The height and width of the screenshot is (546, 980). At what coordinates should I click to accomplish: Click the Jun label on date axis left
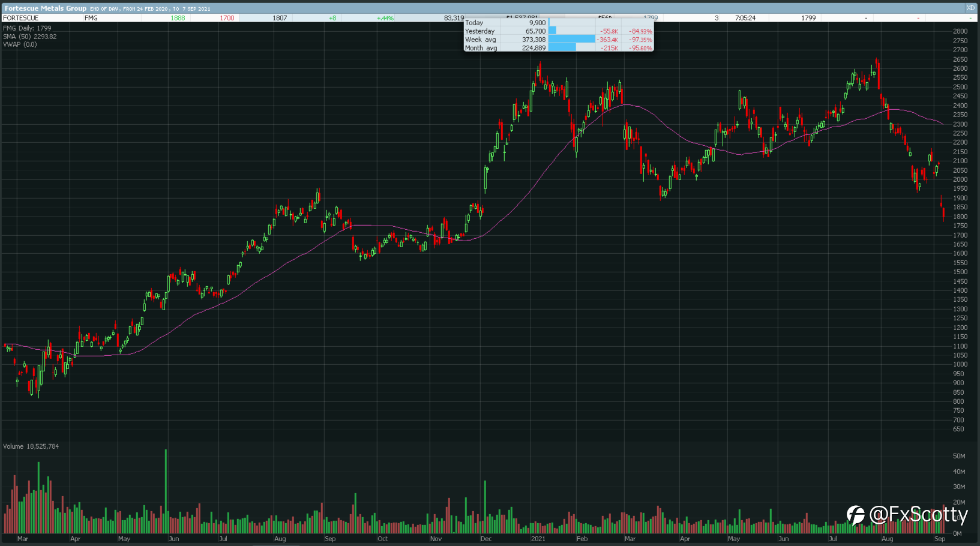(x=173, y=539)
